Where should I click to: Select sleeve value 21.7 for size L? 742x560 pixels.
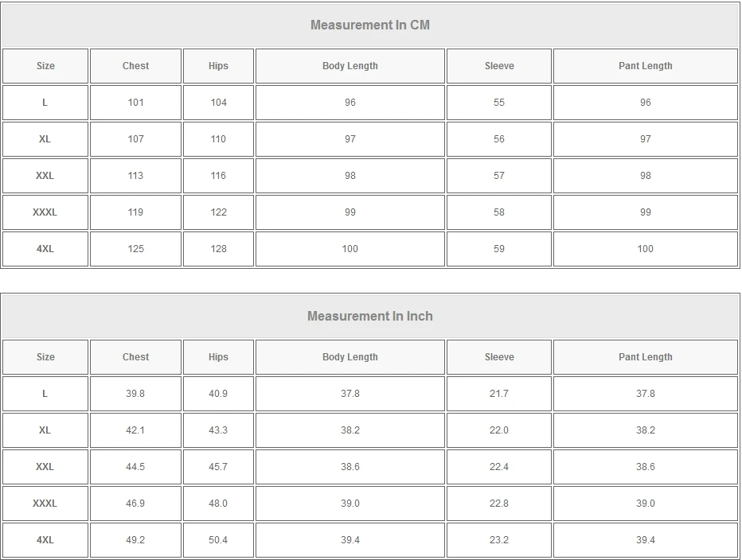tap(499, 394)
